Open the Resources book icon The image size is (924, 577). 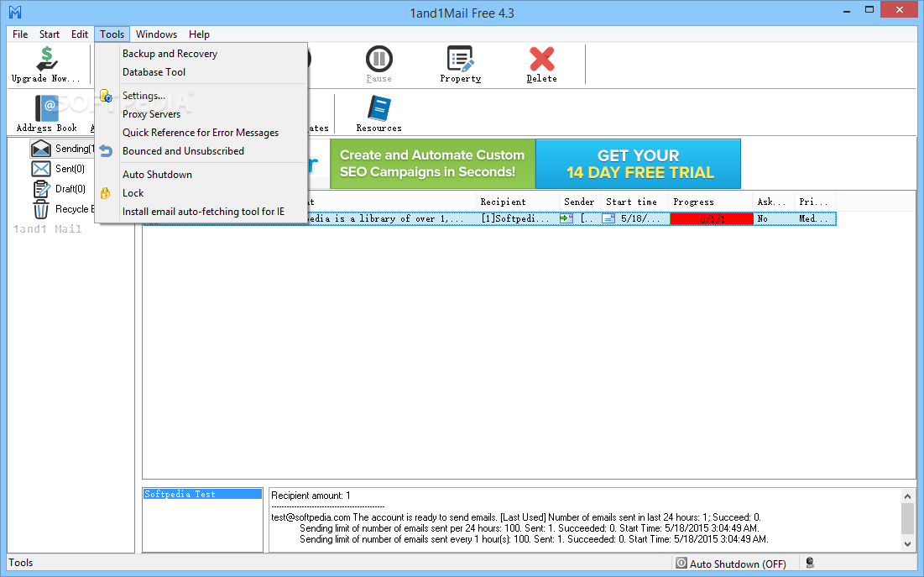click(x=378, y=108)
